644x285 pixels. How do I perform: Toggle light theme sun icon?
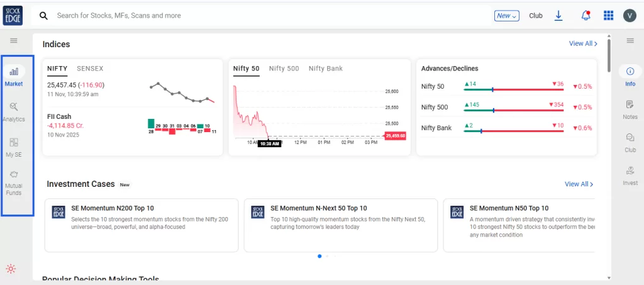tap(11, 269)
